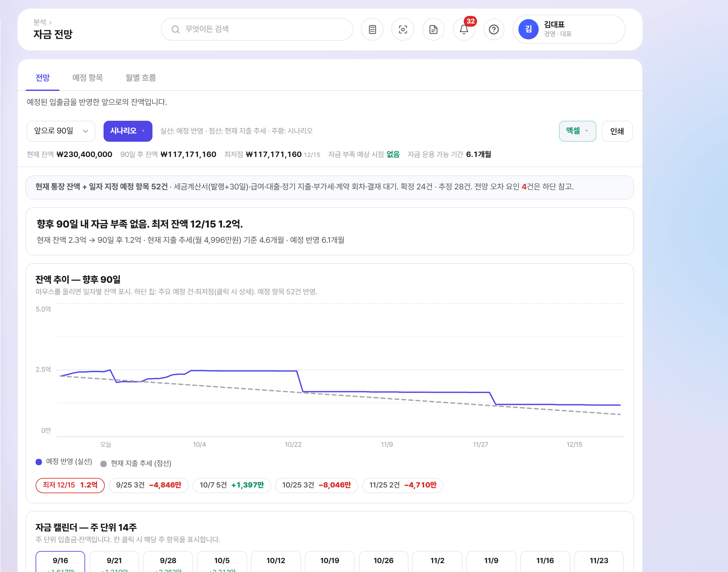Open the 9/28 week calendar cell
The height and width of the screenshot is (572, 728).
coord(168,562)
